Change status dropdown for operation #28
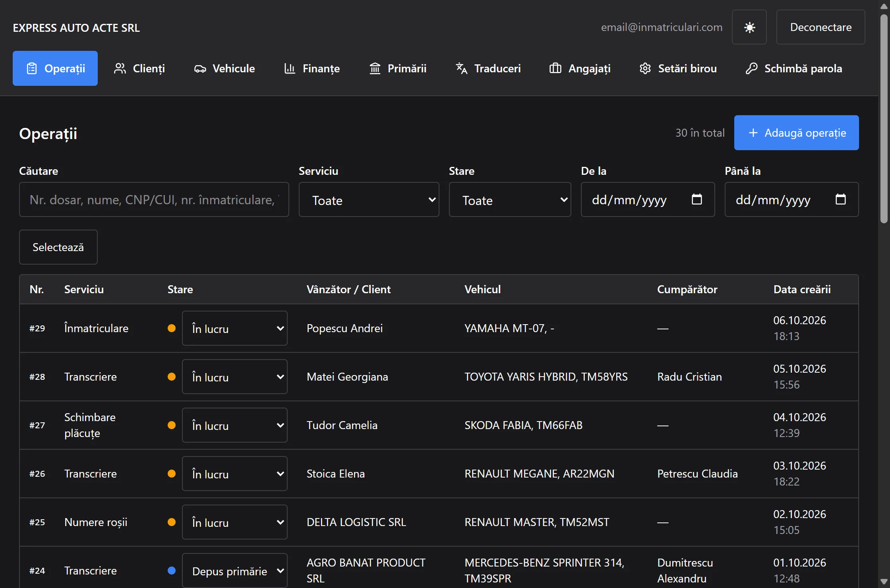This screenshot has height=588, width=890. (x=235, y=377)
